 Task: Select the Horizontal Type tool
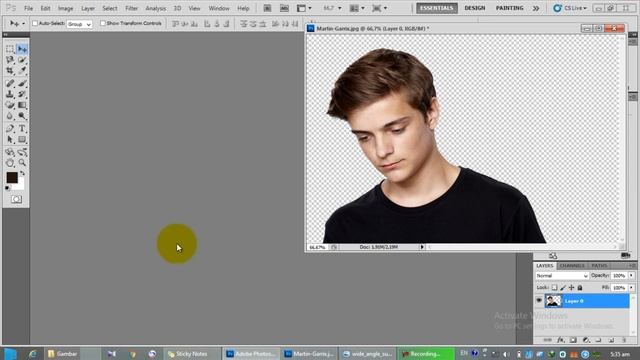(x=22, y=129)
